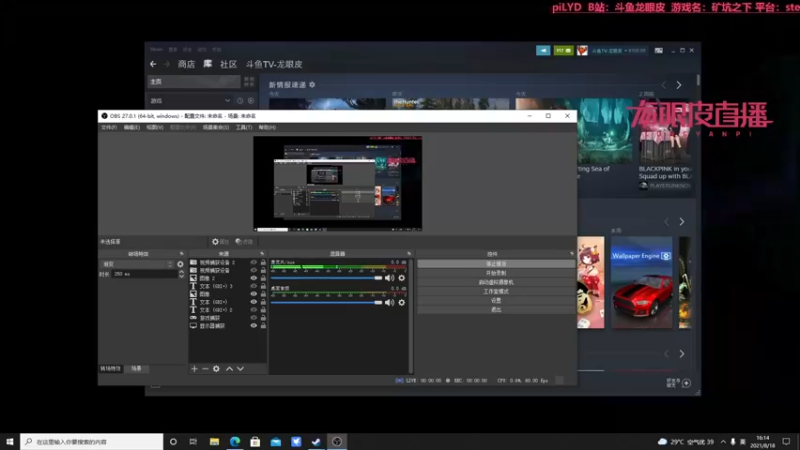Show next recent games in the Steam shelf
This screenshot has width=800, height=450.
(682, 222)
